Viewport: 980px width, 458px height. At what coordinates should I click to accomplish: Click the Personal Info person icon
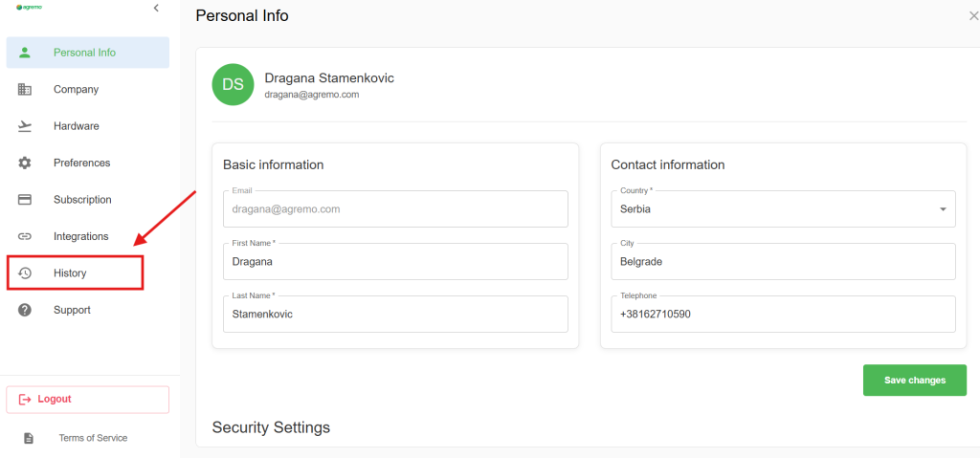(x=25, y=53)
